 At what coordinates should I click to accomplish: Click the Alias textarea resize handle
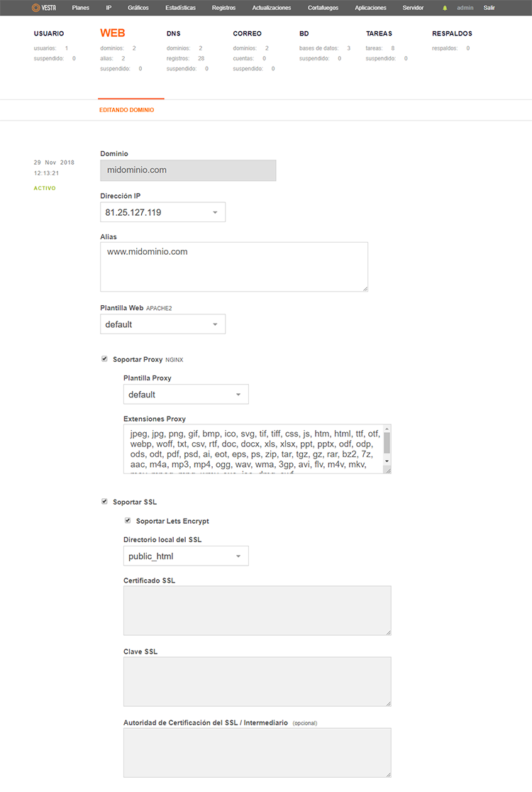[365, 289]
